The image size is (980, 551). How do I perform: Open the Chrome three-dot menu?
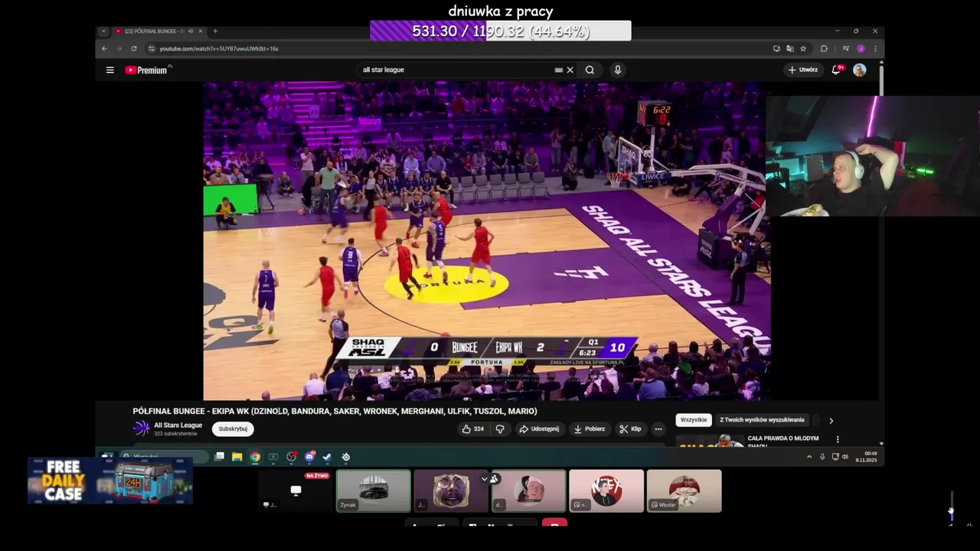point(875,48)
